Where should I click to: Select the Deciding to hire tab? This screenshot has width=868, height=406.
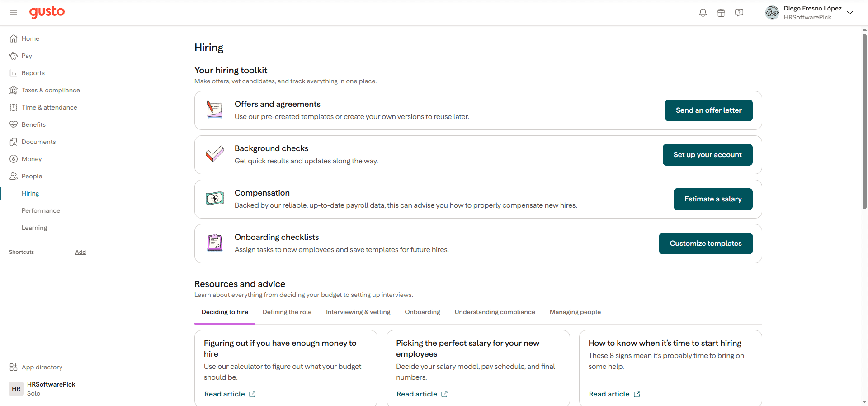[225, 312]
